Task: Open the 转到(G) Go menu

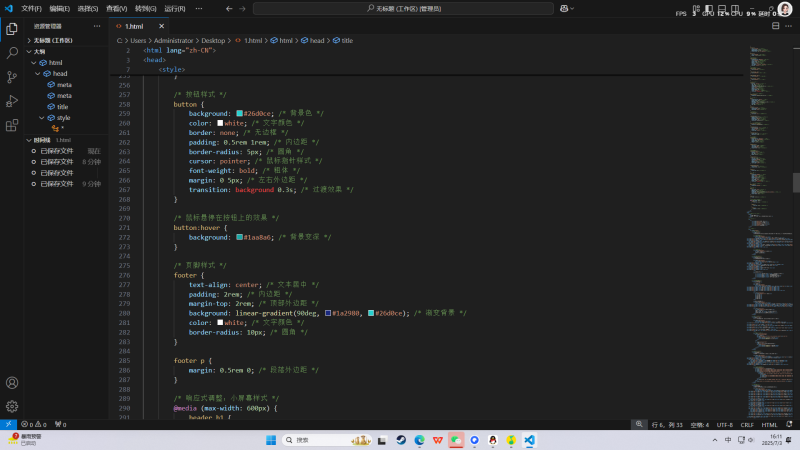Action: pos(145,9)
